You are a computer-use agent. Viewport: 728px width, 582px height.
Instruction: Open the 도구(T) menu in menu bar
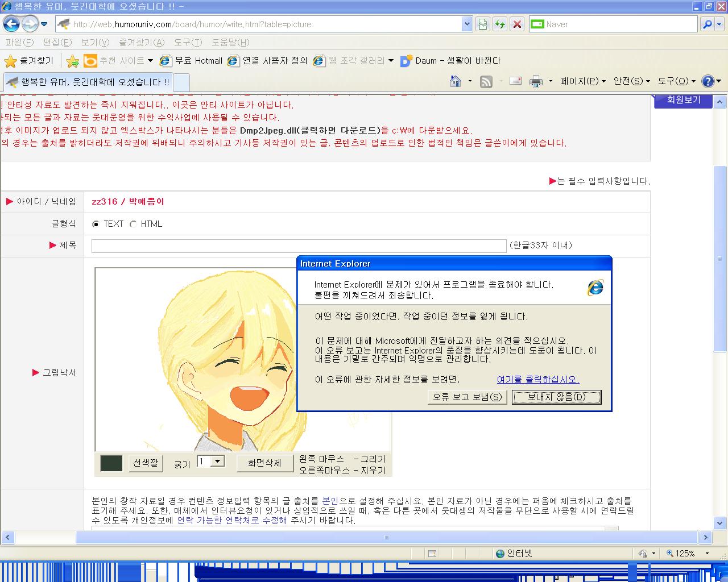[x=188, y=42]
